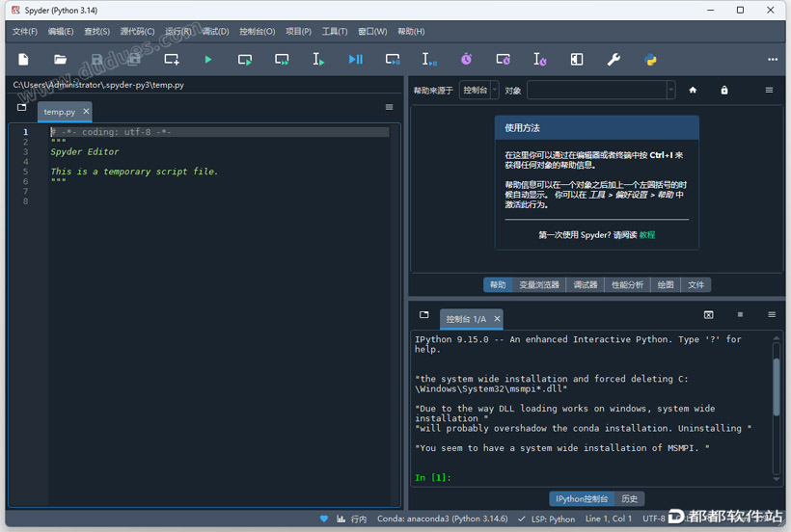Switch to the 调试器 tab
The image size is (791, 532).
click(586, 285)
